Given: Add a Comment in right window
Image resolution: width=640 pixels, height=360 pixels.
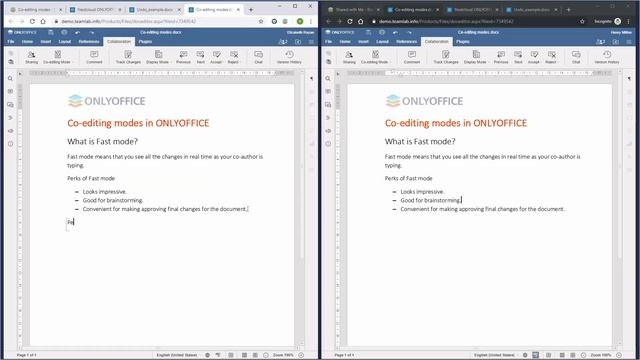Looking at the screenshot, I should click(412, 57).
